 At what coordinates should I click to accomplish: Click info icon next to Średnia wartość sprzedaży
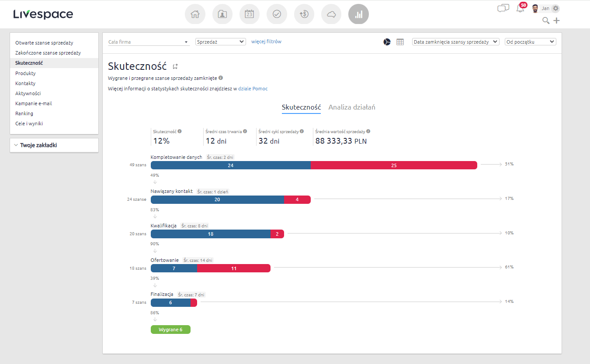[x=368, y=131]
